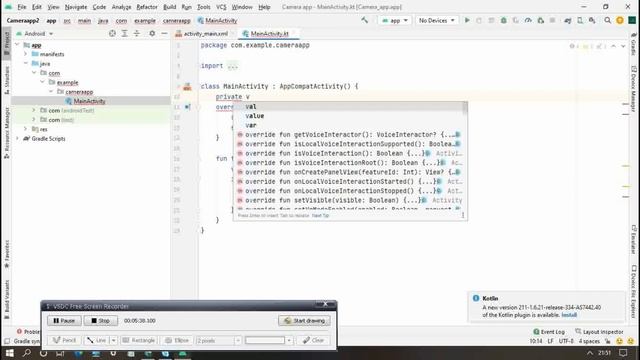Click Start drawing in VSDC recorder
This screenshot has width=640, height=360.
tap(304, 320)
